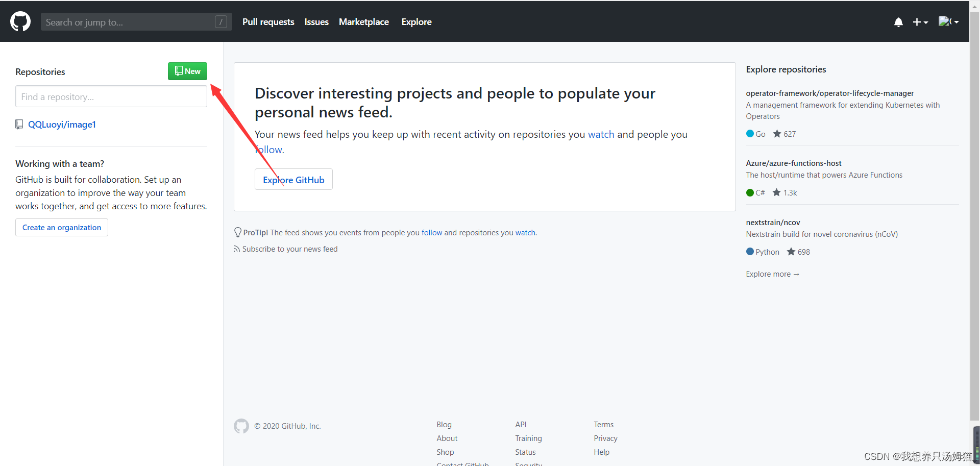The image size is (980, 466).
Task: Focus the Find a repository field
Action: tap(111, 96)
